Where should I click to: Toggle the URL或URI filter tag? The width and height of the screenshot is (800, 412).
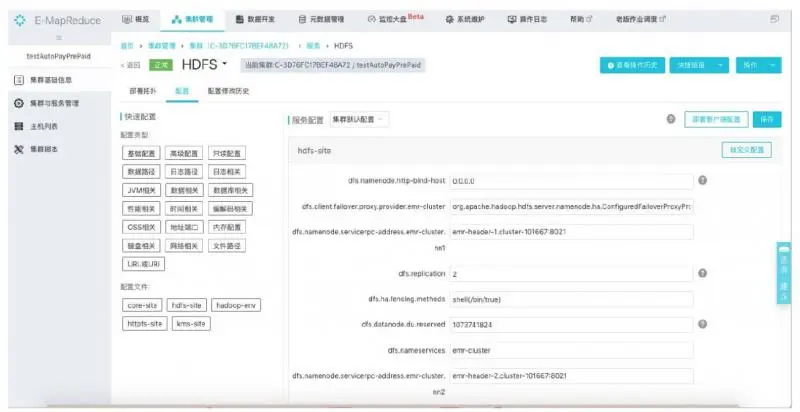(x=143, y=264)
